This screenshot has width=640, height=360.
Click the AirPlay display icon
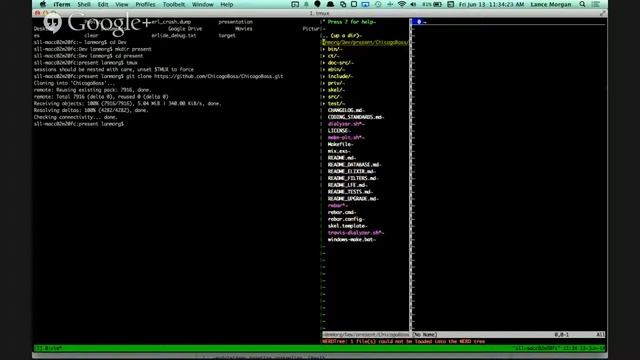(x=365, y=4)
